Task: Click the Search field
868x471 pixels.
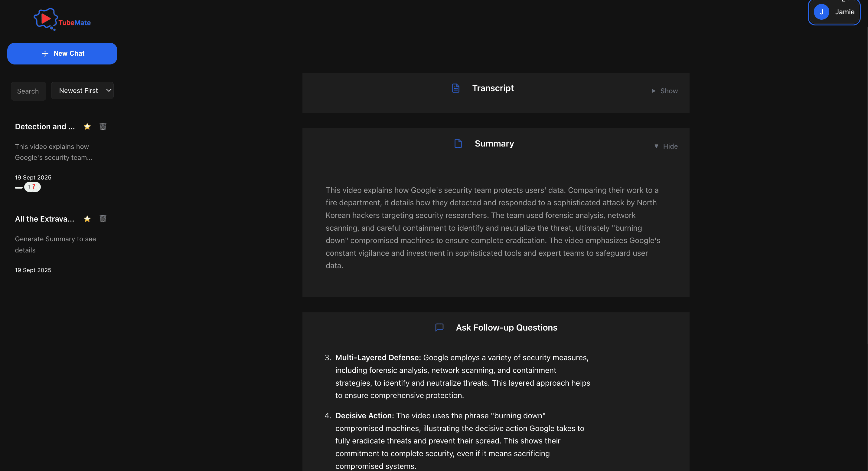Action: (28, 91)
